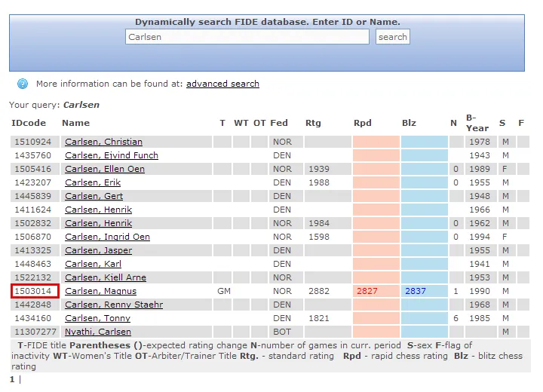
Task: Click ID code 1503014
Action: 33,291
